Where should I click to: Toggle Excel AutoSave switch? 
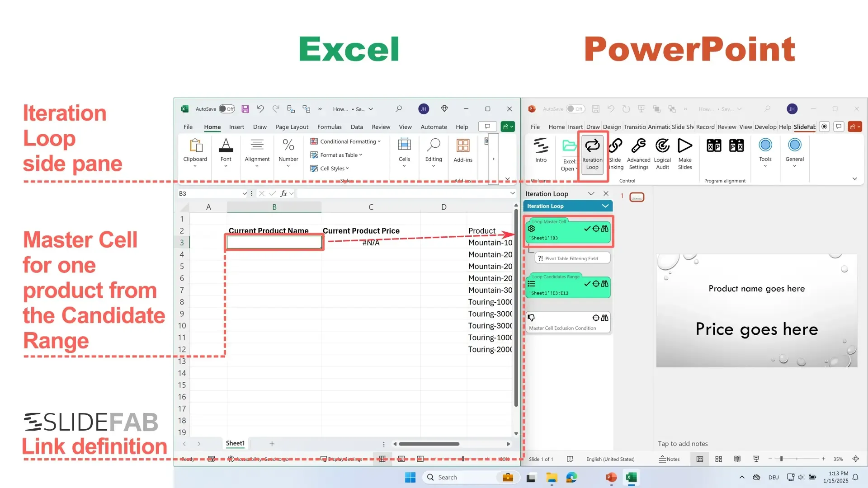(x=227, y=109)
